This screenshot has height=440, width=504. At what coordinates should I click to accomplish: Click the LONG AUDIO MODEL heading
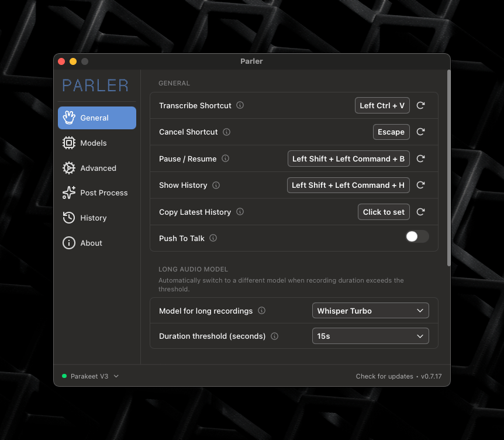[193, 269]
